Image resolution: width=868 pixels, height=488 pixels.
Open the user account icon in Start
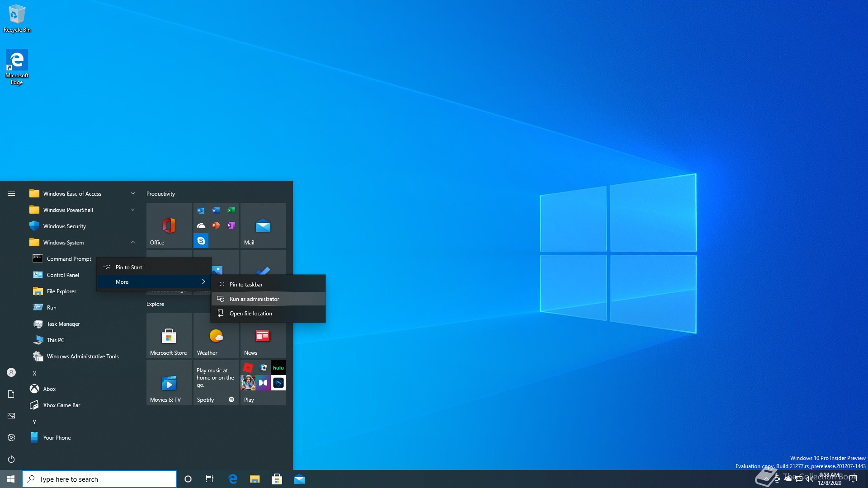[x=11, y=372]
